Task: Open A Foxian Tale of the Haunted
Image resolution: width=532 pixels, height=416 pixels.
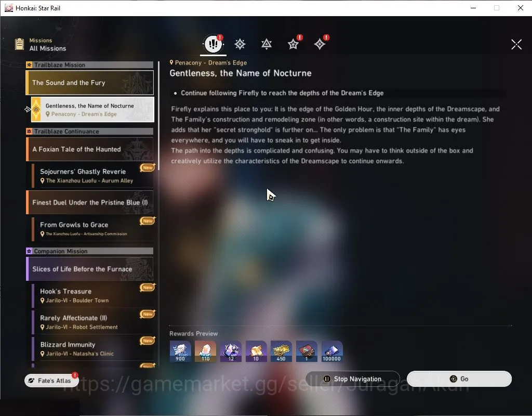Action: point(89,149)
